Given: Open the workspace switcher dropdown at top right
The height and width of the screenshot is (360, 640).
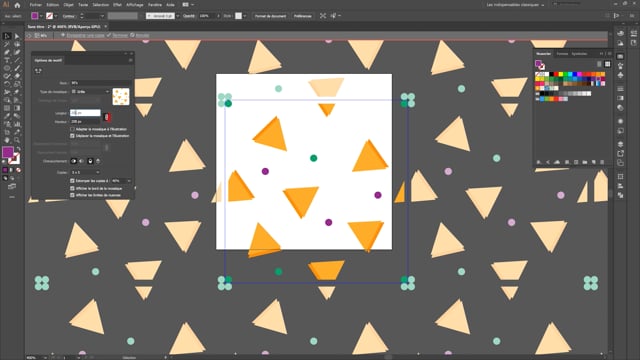Looking at the screenshot, I should 515,5.
